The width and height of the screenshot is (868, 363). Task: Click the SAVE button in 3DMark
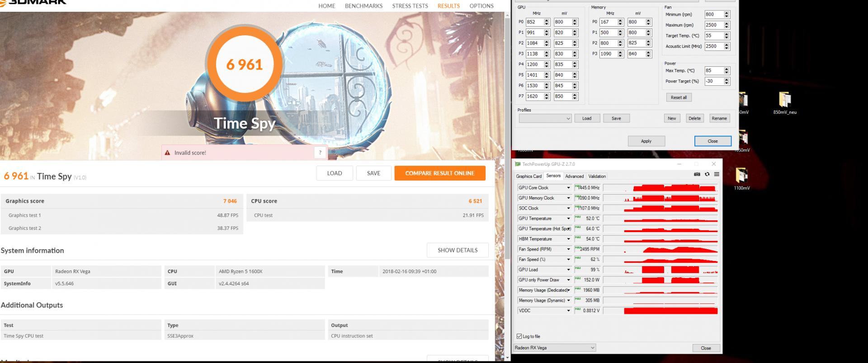[373, 173]
